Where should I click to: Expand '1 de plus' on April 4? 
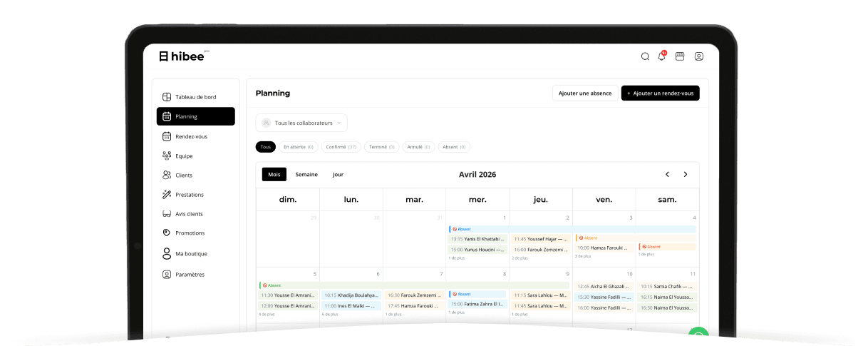pyautogui.click(x=646, y=255)
